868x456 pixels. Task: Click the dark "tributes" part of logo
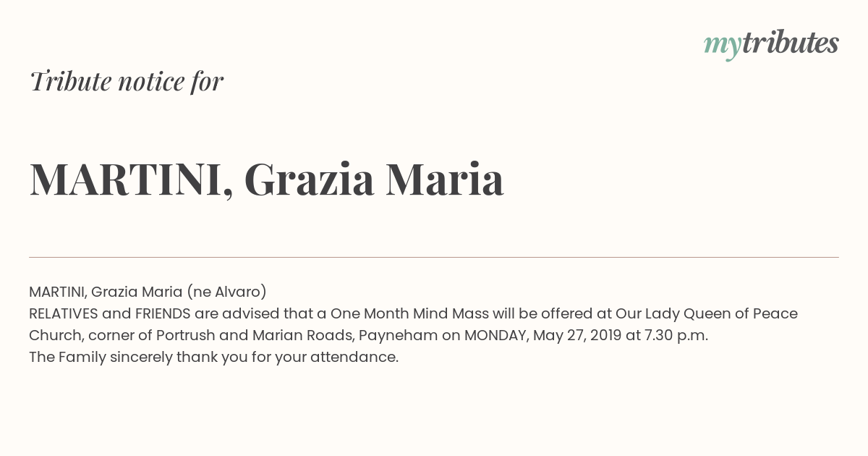click(791, 43)
